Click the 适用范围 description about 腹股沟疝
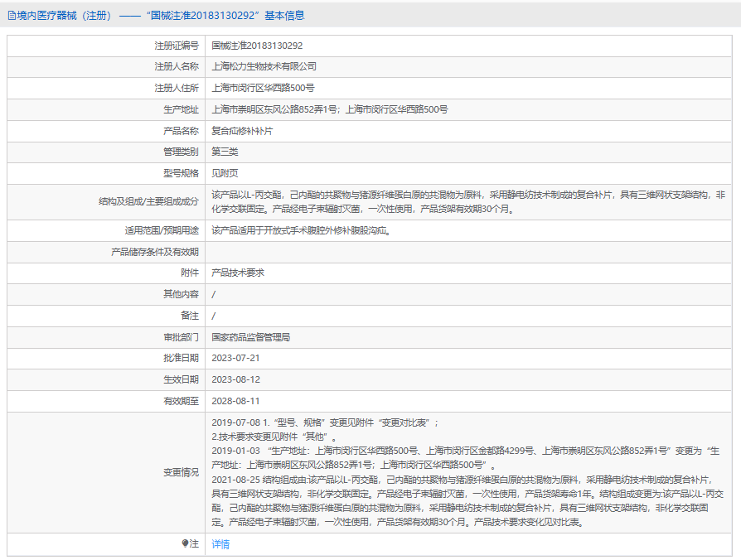The width and height of the screenshot is (741, 560). point(300,230)
